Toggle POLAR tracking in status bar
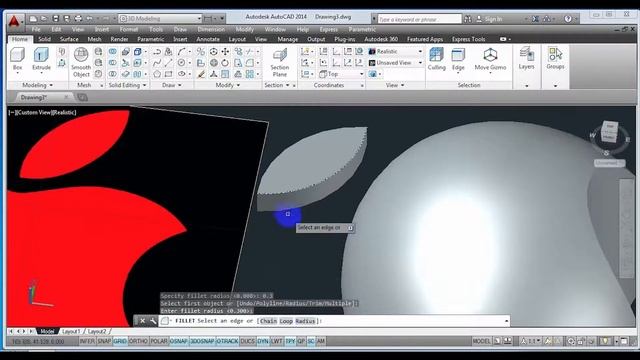Image resolution: width=640 pixels, height=360 pixels. tap(159, 341)
